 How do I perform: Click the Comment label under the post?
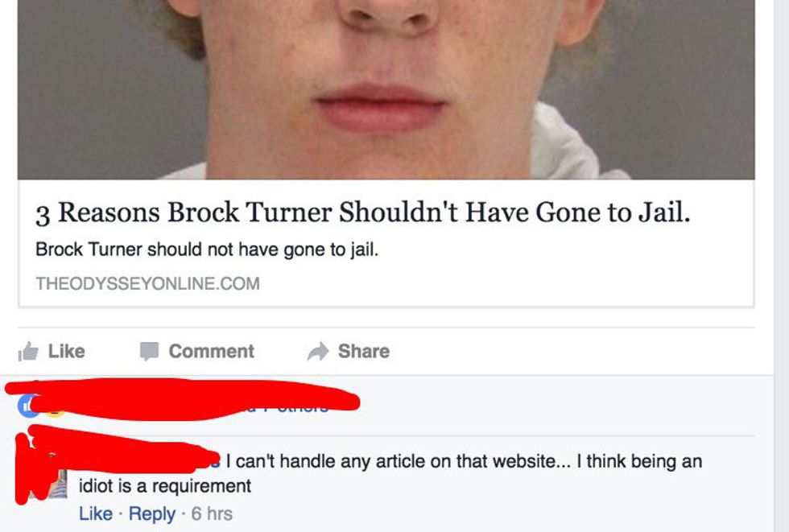tap(211, 351)
